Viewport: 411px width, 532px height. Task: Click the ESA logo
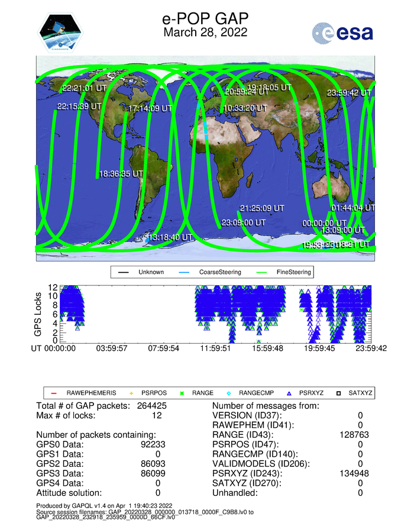(343, 33)
